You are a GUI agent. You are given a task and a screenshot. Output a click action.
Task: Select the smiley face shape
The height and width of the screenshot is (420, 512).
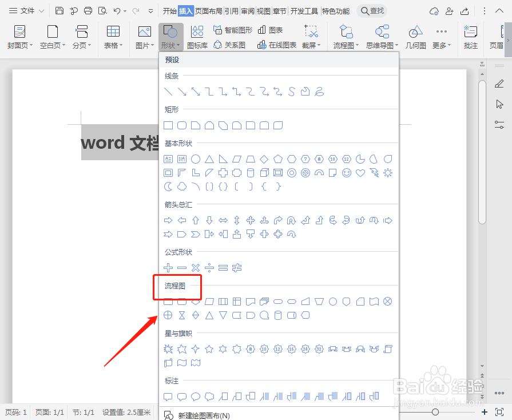point(347,173)
